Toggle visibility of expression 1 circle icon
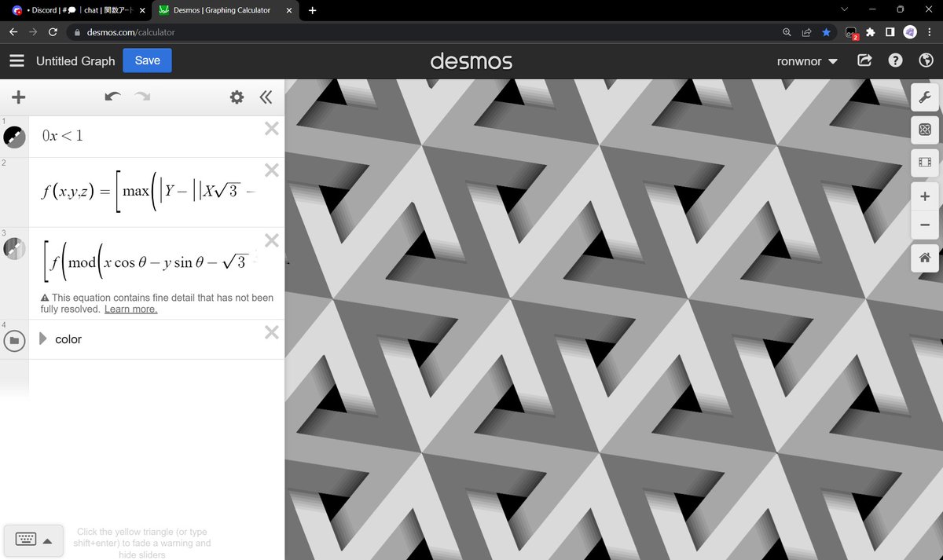 coord(14,137)
